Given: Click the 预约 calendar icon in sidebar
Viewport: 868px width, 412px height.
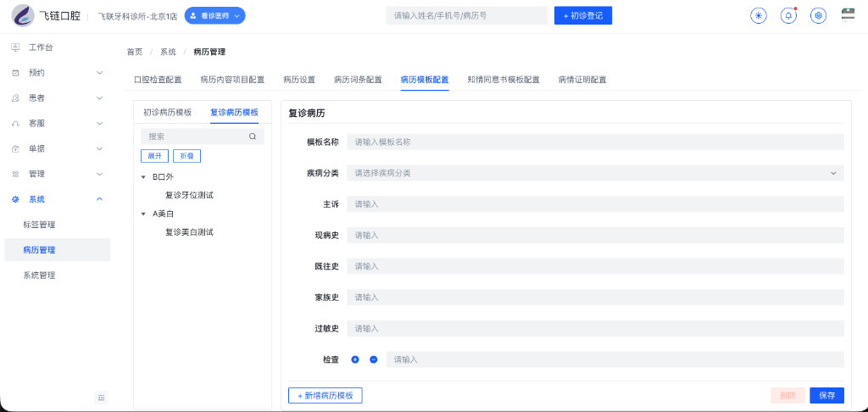Looking at the screenshot, I should (15, 73).
